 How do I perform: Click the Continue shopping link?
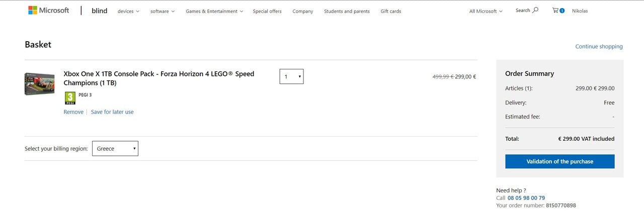click(599, 47)
